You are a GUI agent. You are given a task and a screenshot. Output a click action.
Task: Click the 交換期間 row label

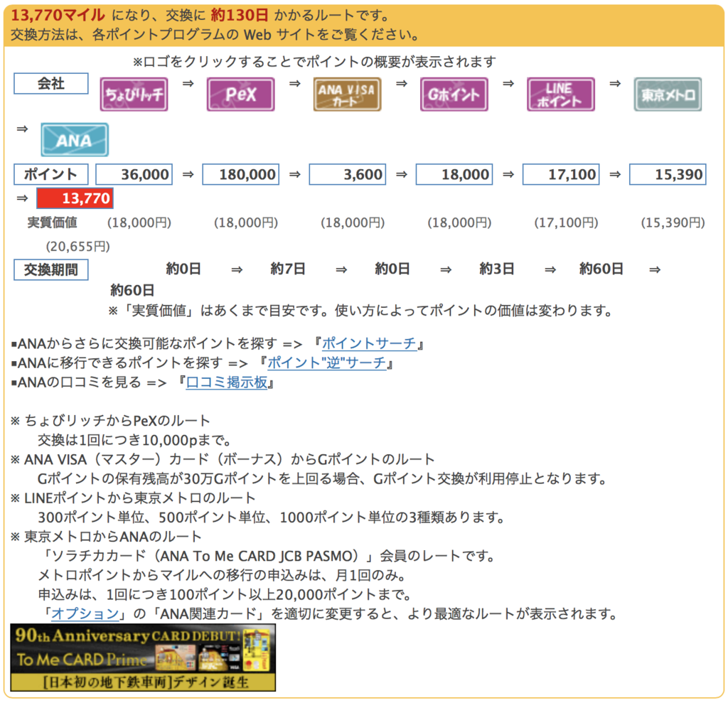point(51,269)
